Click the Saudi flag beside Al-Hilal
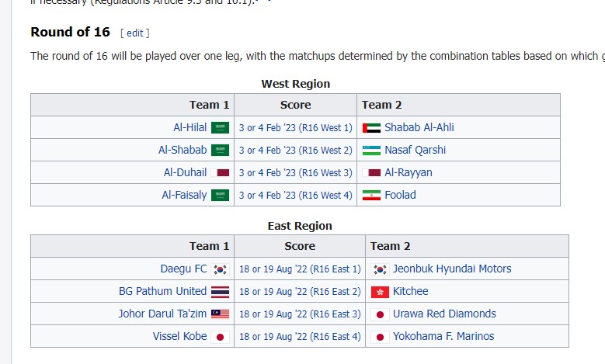 click(221, 128)
